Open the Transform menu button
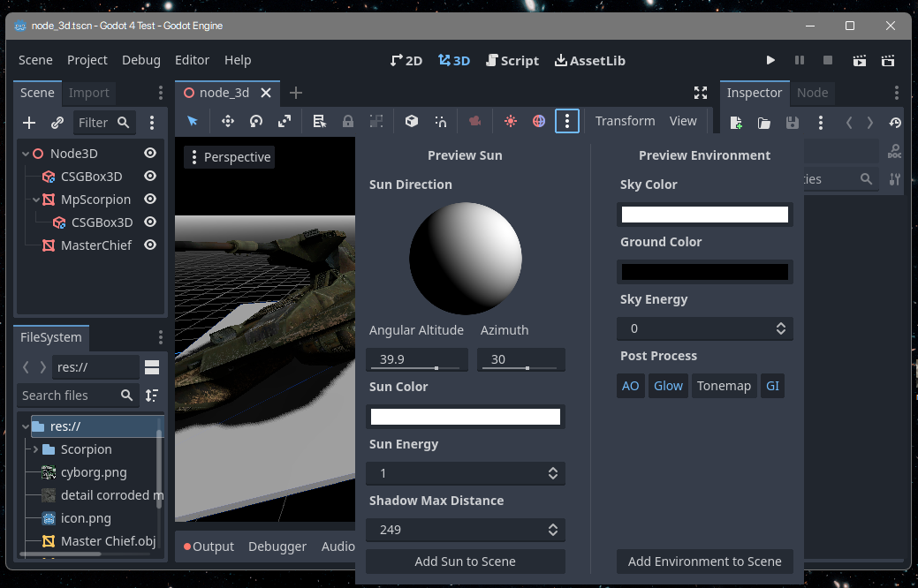This screenshot has width=918, height=588. coord(626,121)
